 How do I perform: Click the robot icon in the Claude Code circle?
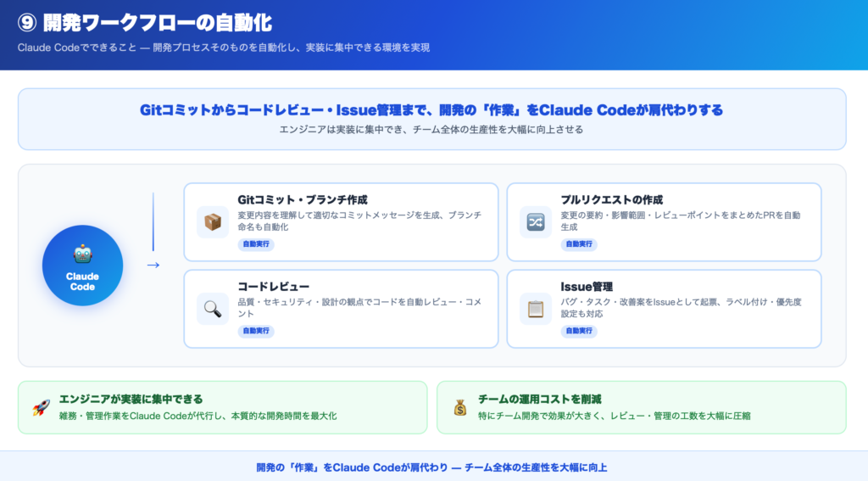click(82, 254)
